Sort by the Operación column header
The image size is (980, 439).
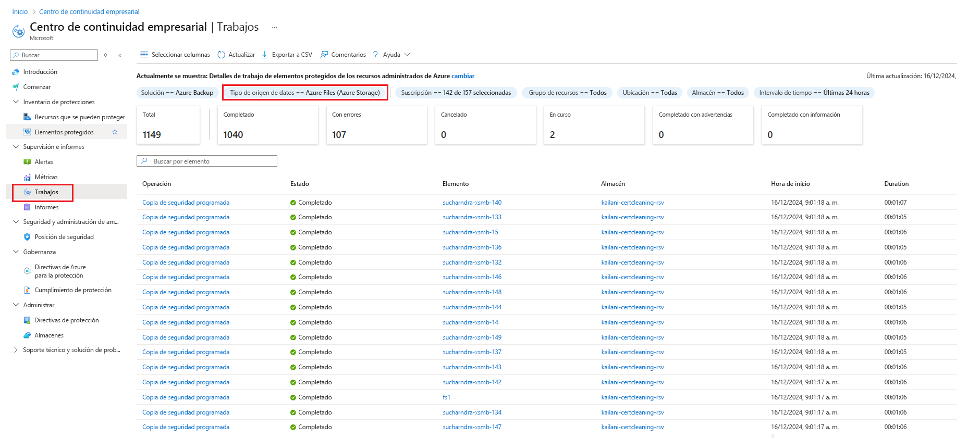157,184
